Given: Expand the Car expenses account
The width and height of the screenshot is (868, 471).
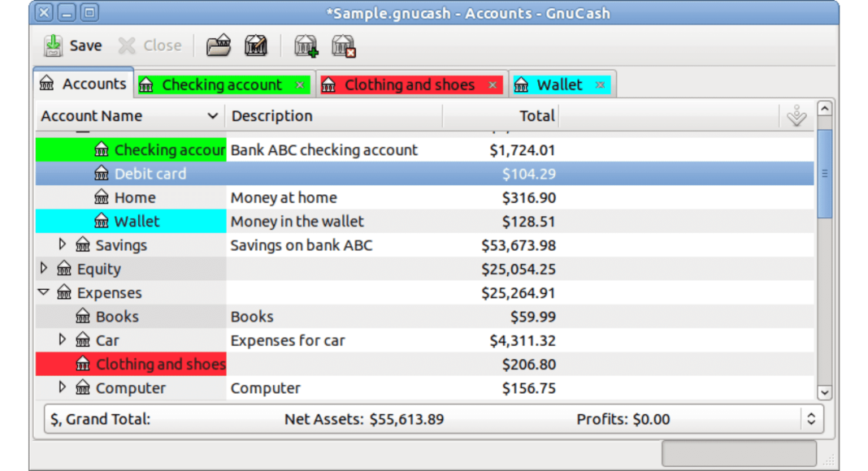Looking at the screenshot, I should (63, 339).
